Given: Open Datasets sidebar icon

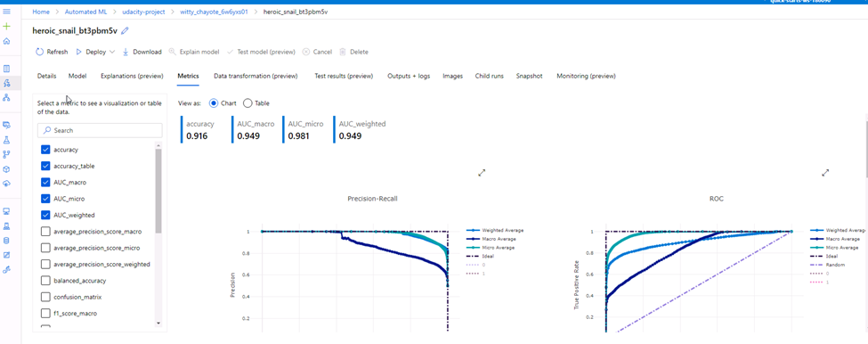Looking at the screenshot, I should 6,126.
